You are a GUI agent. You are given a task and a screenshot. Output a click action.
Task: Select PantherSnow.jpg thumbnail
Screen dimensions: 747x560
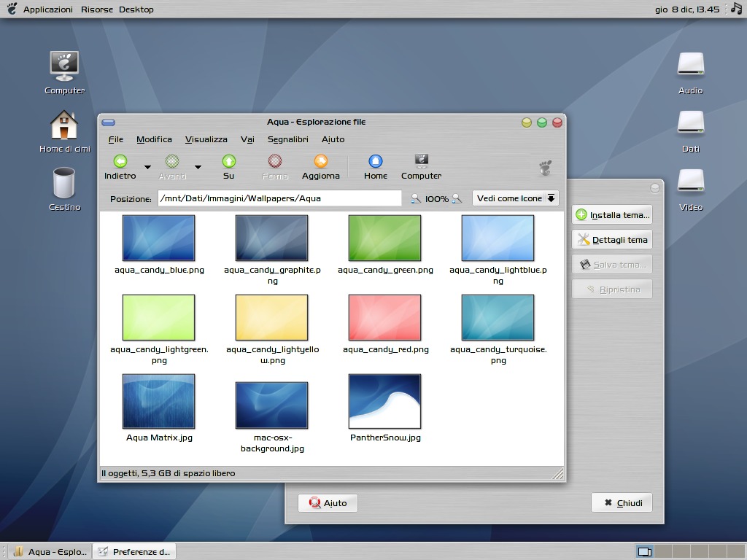click(x=384, y=401)
